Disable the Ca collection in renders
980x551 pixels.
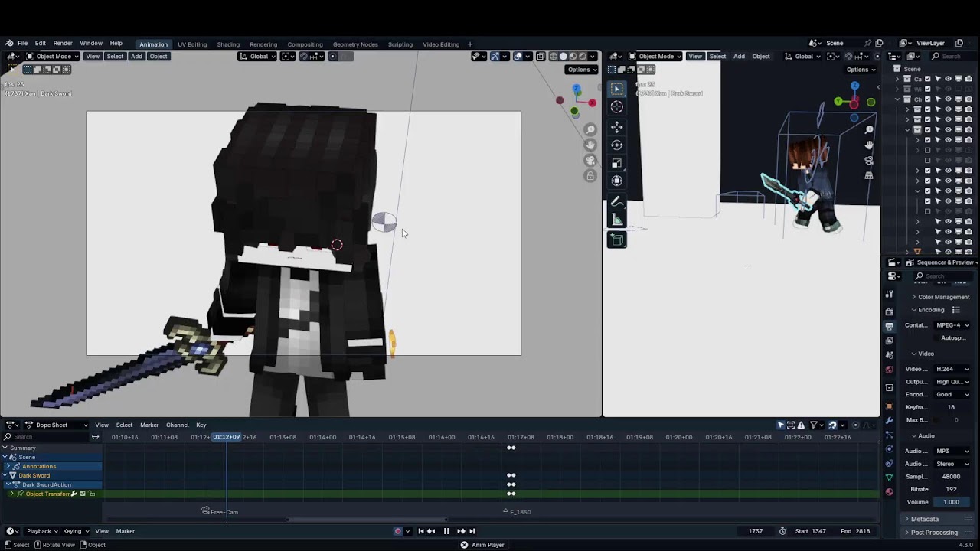[x=969, y=79]
